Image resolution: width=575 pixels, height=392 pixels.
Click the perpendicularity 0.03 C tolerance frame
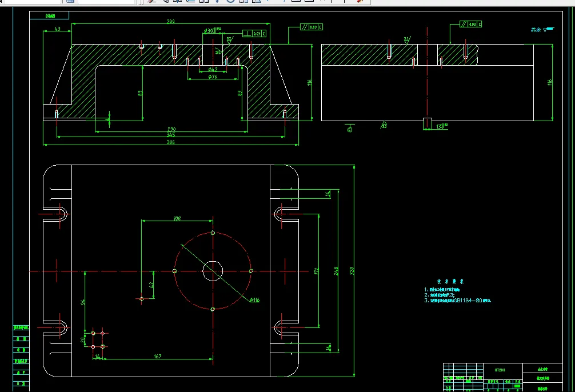[254, 33]
